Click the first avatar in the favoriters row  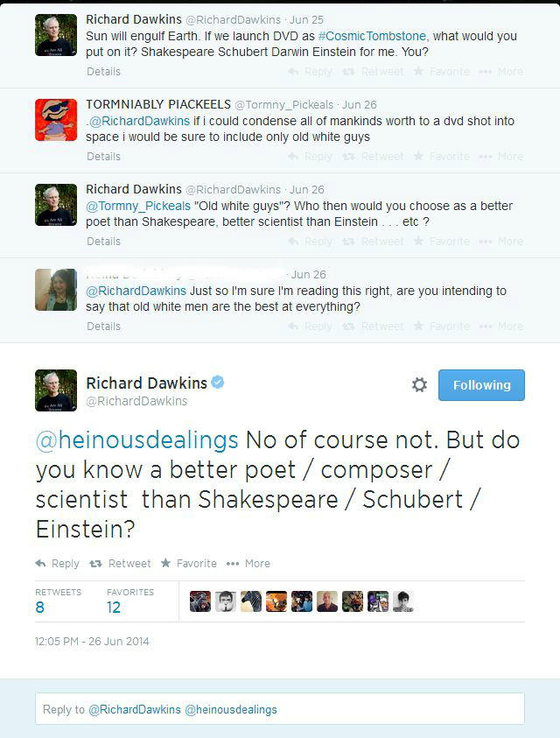coord(200,601)
